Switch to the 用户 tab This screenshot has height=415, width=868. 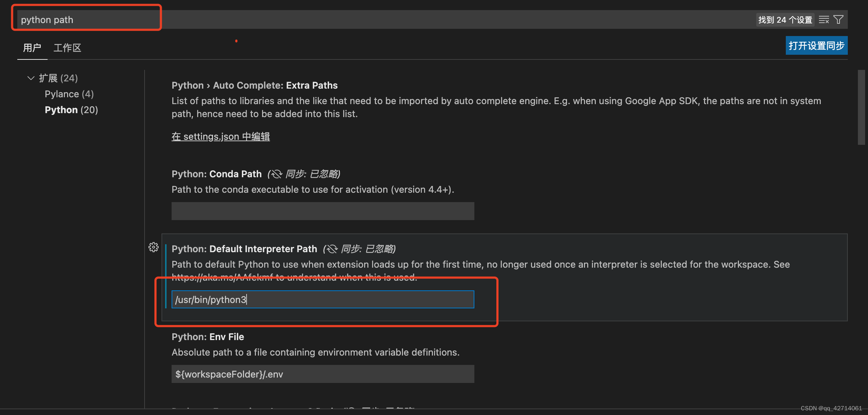[x=32, y=48]
